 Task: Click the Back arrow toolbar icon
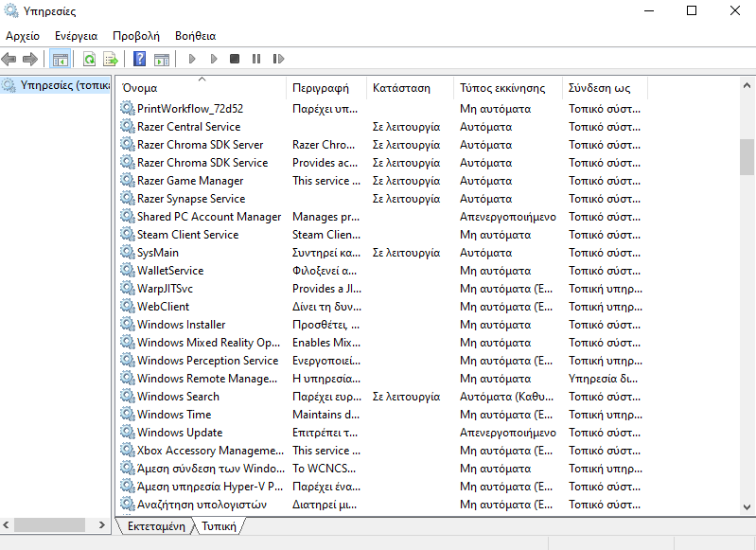pos(9,60)
